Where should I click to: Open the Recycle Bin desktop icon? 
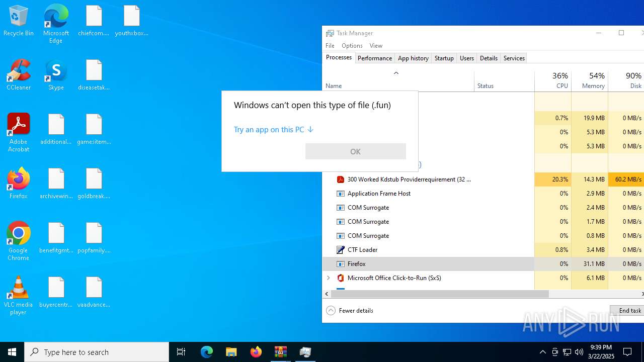click(x=19, y=21)
